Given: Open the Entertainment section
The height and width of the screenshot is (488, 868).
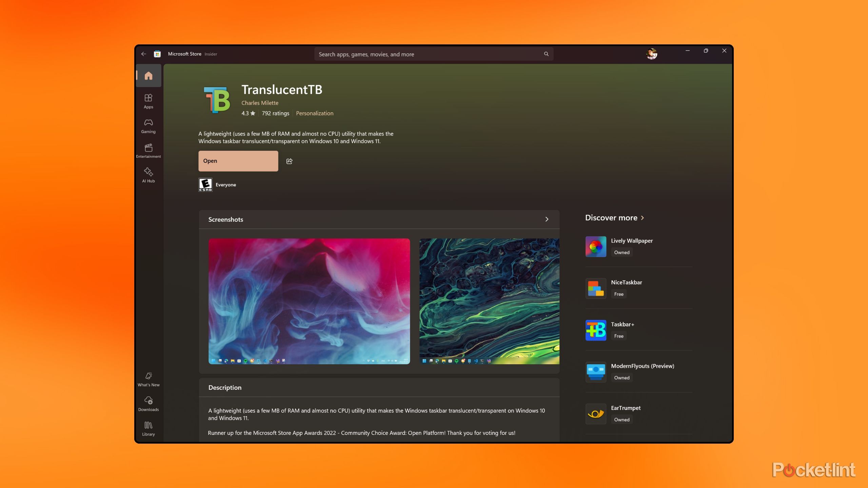Looking at the screenshot, I should [149, 150].
